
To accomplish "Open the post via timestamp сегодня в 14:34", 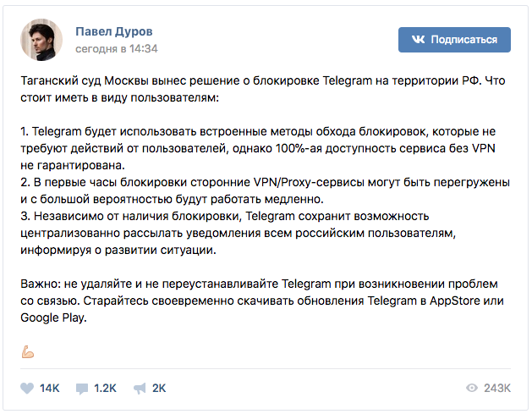I will click(x=117, y=48).
